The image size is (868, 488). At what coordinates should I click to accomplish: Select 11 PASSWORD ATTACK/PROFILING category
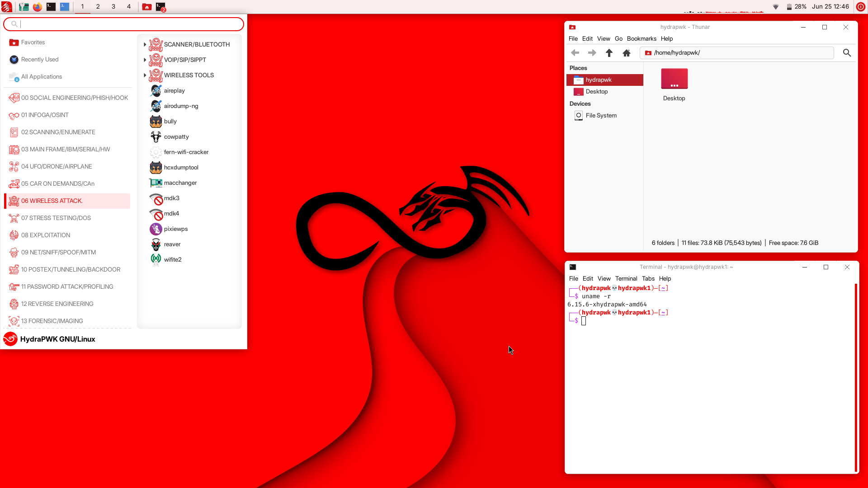pos(67,286)
